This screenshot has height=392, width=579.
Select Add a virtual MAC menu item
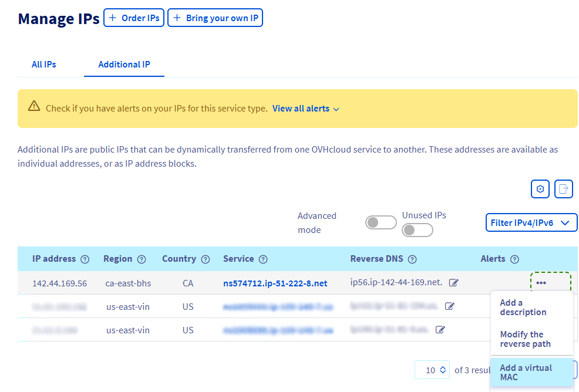531,372
